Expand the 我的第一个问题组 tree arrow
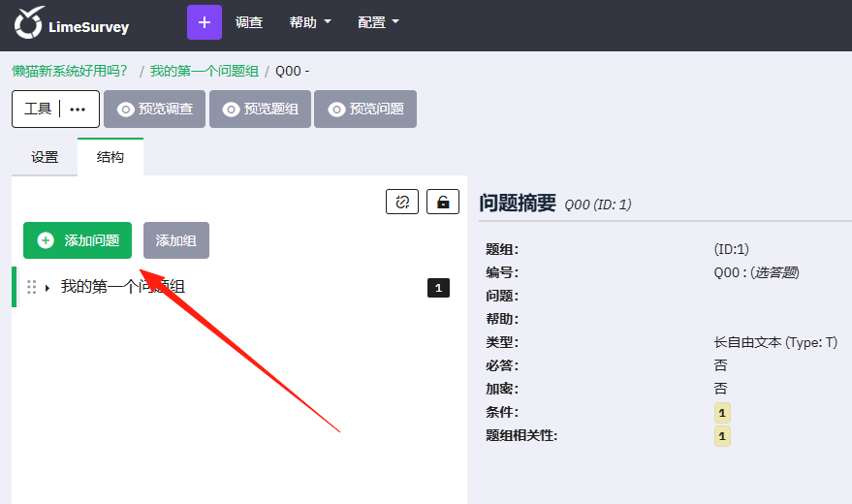The height and width of the screenshot is (504, 852). click(47, 288)
